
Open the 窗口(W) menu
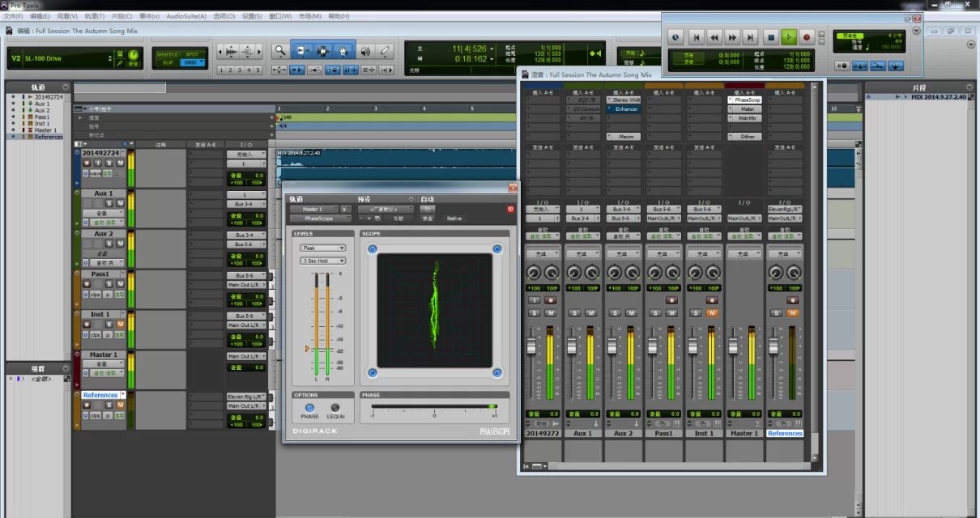point(281,16)
